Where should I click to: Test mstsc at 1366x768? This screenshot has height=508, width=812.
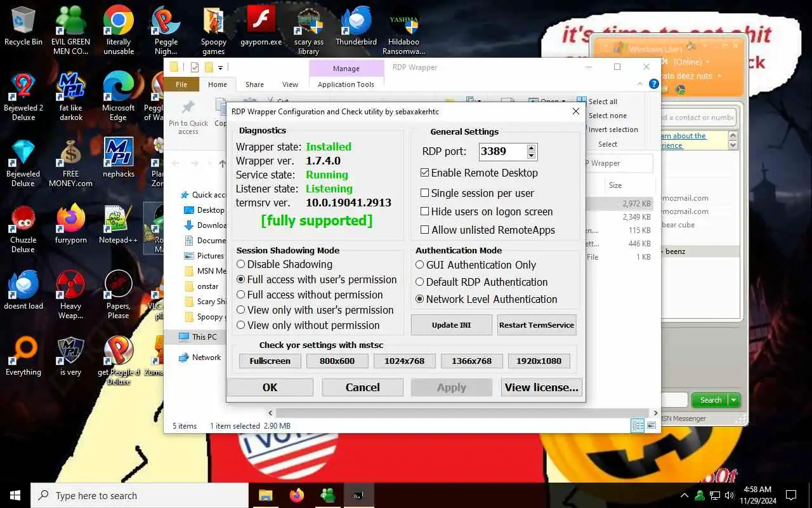[471, 361]
